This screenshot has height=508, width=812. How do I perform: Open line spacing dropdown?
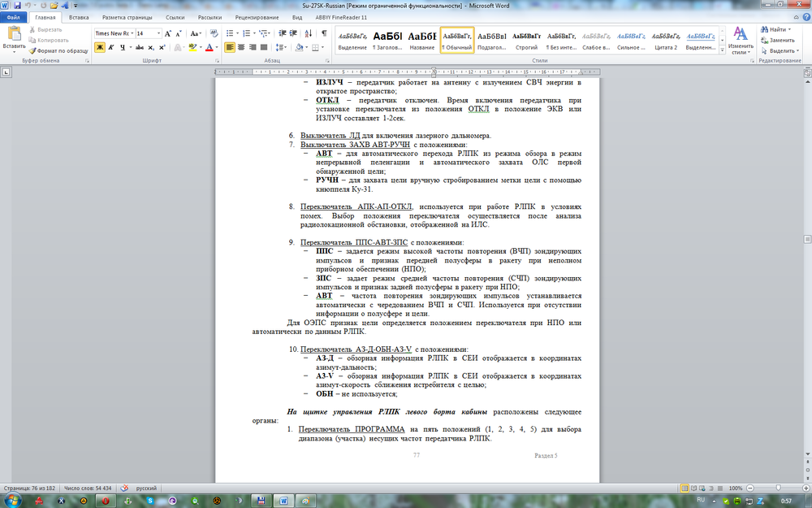281,47
